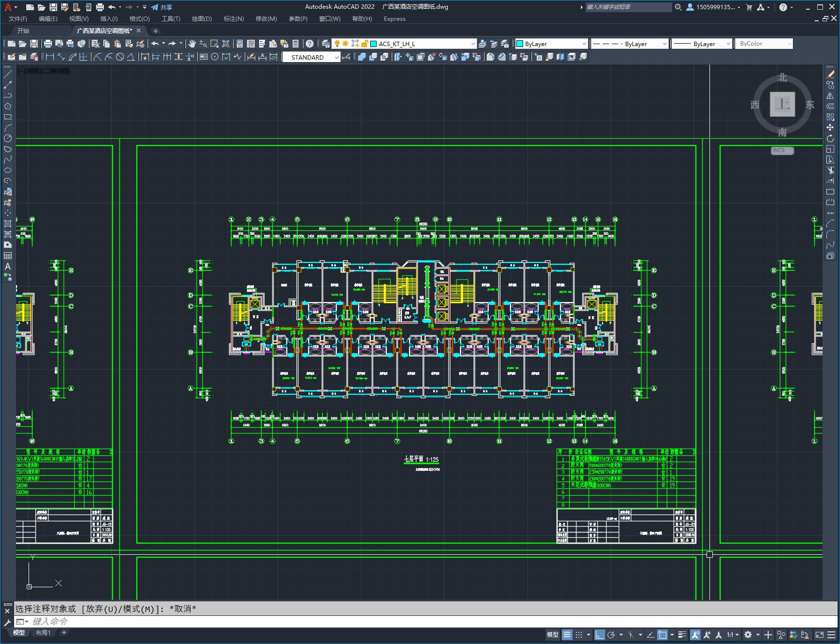Click the Pan hand tool icon
Viewport: 840px width, 644px height.
point(192,44)
